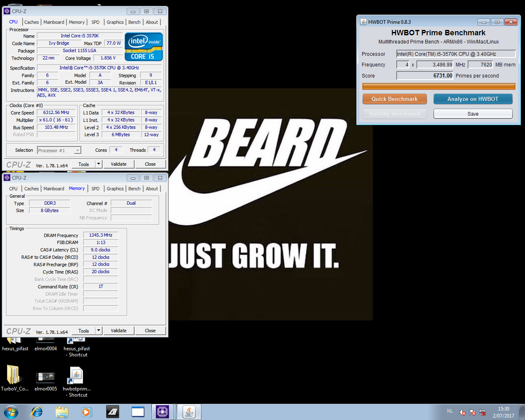Click Tools button in upper CPU-Z window
This screenshot has width=525, height=420.
(84, 164)
